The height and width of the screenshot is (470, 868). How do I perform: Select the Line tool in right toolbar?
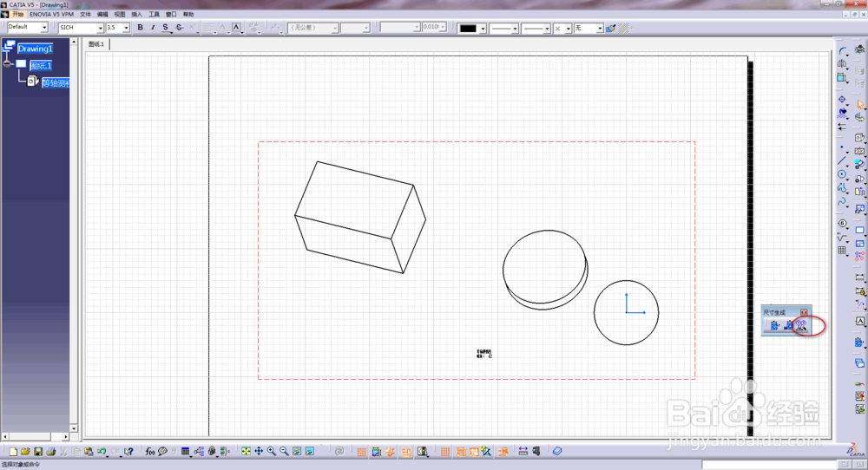click(842, 160)
